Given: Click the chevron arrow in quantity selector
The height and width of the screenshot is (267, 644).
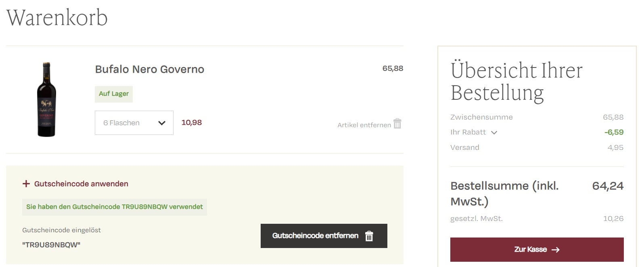Looking at the screenshot, I should tap(162, 123).
